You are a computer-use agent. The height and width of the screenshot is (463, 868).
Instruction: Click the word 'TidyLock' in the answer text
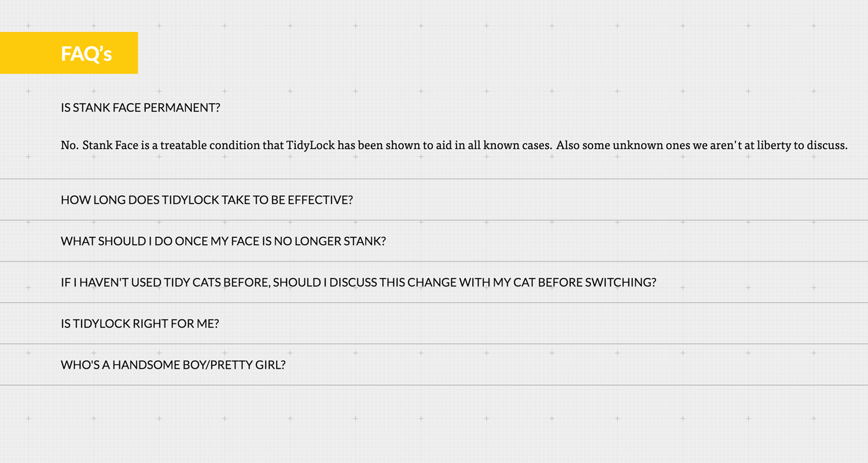coord(311,145)
